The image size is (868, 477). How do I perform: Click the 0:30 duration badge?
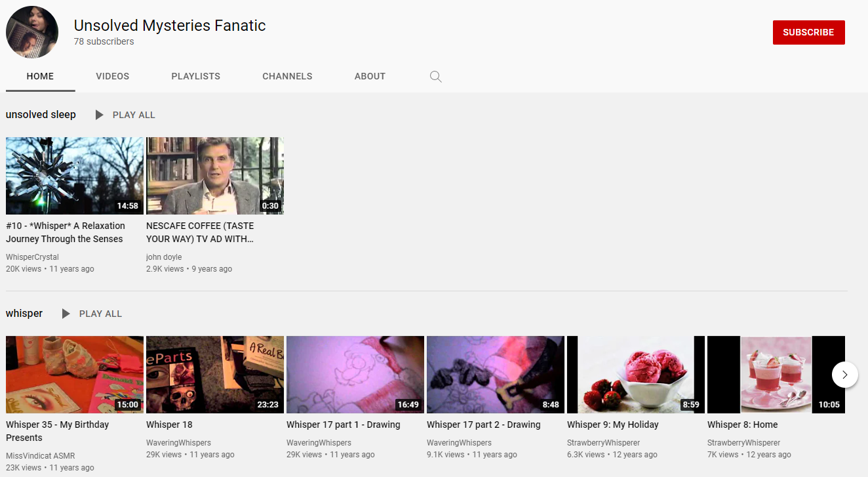click(x=270, y=206)
